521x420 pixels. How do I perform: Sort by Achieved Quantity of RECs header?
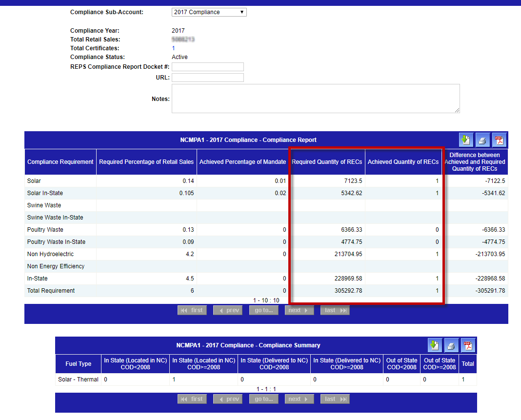point(403,162)
